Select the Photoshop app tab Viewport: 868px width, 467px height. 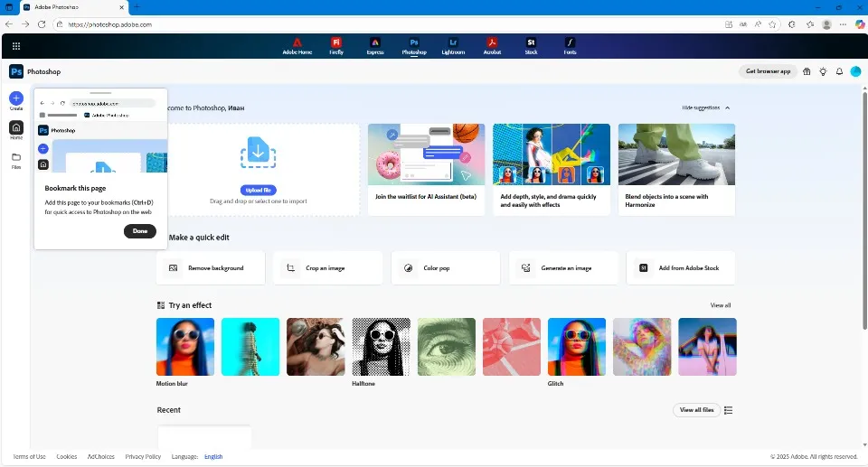coord(414,46)
